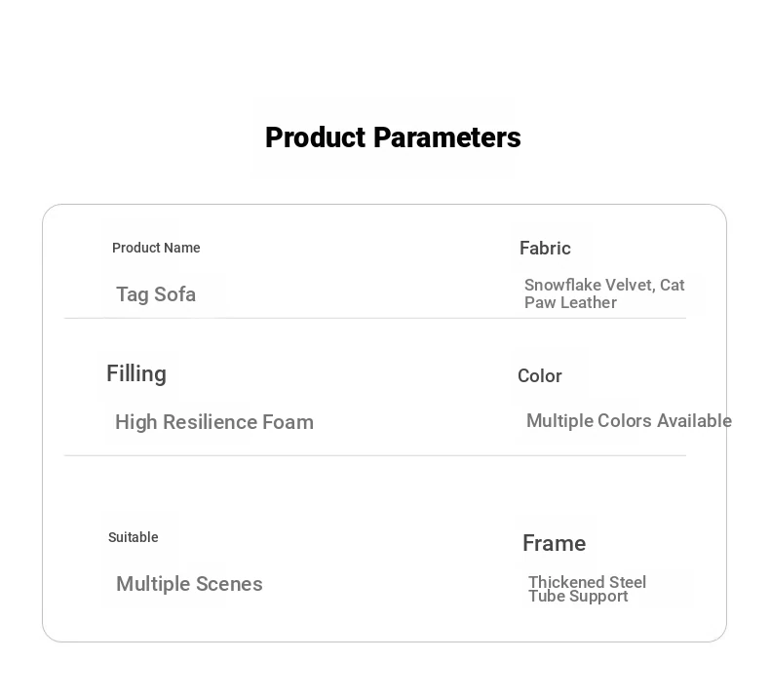Click the Tag Sofa value text
This screenshot has width=770, height=700.
[156, 294]
